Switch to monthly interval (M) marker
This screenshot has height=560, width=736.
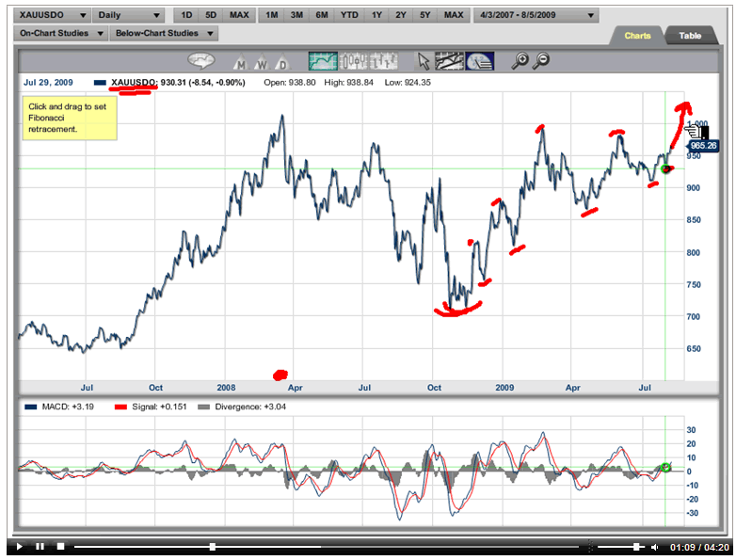(x=241, y=65)
